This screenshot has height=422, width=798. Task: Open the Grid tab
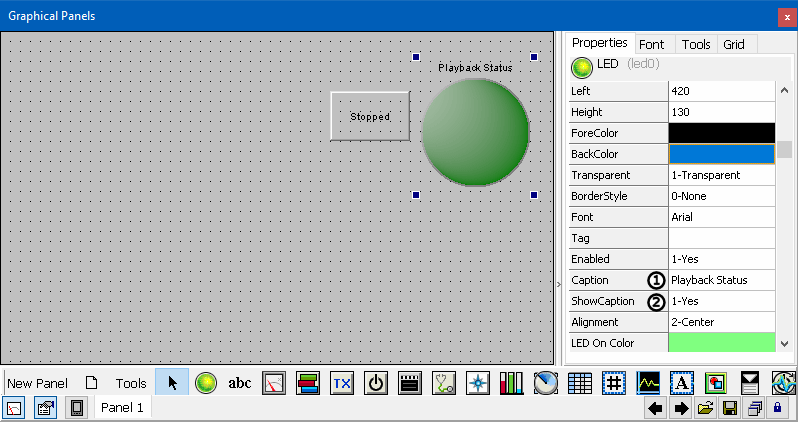734,44
